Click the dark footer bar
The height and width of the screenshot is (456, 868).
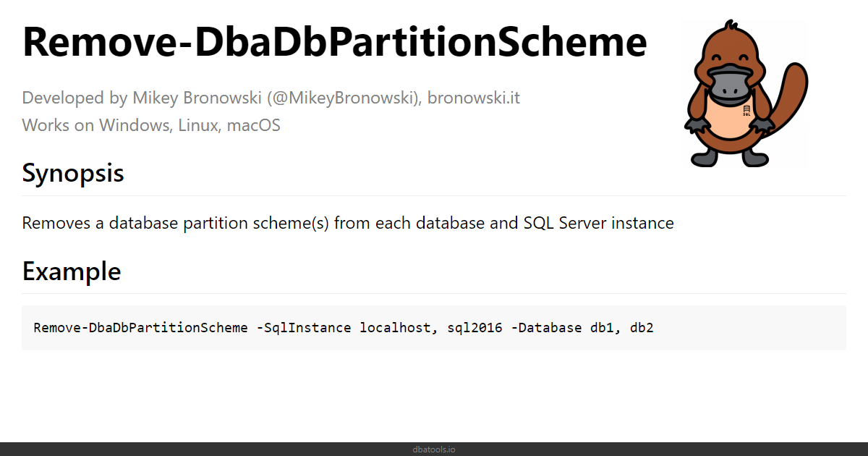coord(434,449)
